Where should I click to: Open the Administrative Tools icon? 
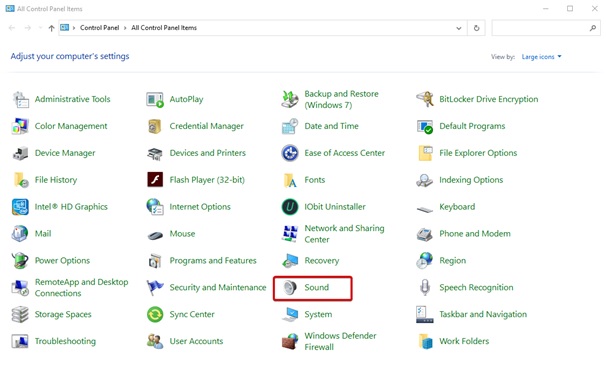point(20,99)
